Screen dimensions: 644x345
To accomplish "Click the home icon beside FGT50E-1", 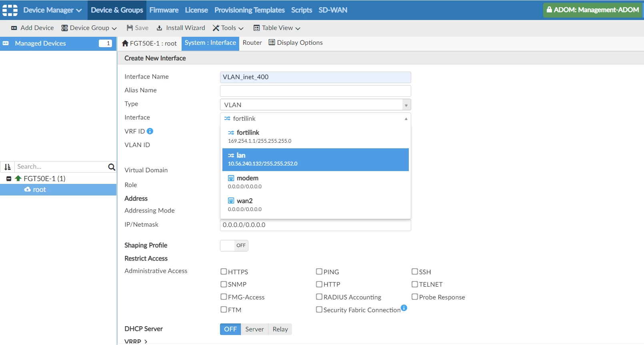I will (x=125, y=43).
